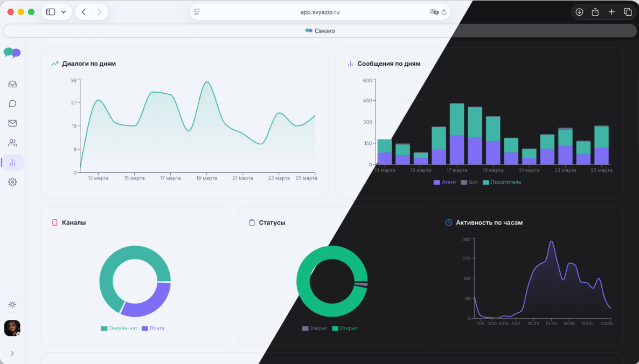Viewport: 639px width, 364px height.
Task: Toggle light theme with sun icon
Action: (12, 305)
